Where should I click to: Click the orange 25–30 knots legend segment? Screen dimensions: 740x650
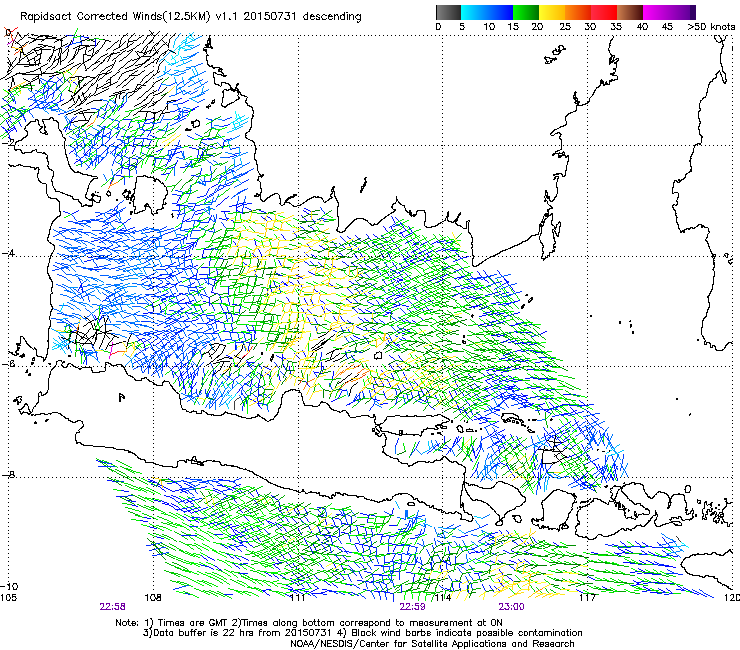[578, 12]
